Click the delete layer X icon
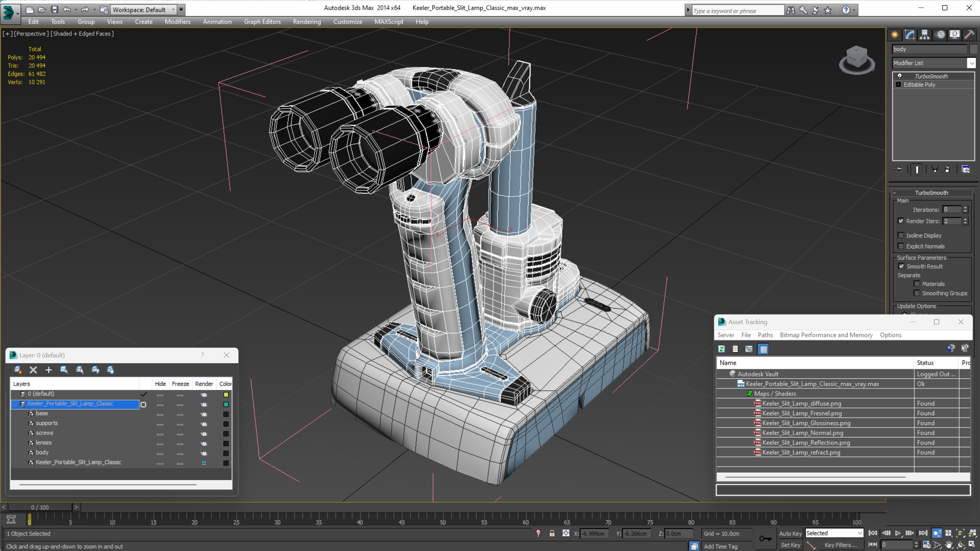The image size is (980, 551). [x=33, y=370]
